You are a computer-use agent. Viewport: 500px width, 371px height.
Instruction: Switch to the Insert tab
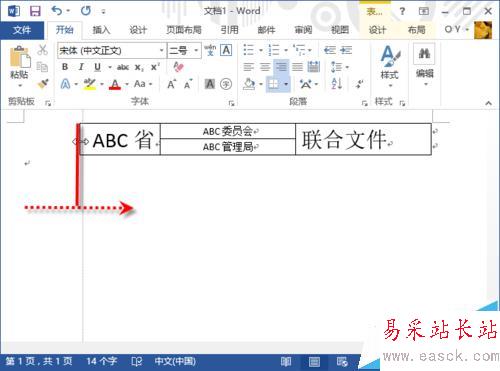[x=101, y=30]
